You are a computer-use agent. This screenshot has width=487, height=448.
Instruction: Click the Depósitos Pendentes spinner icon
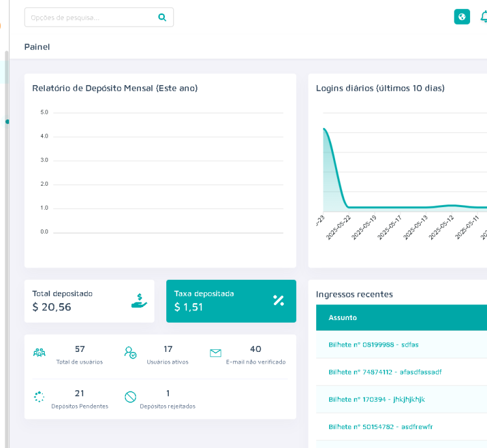[x=40, y=397]
